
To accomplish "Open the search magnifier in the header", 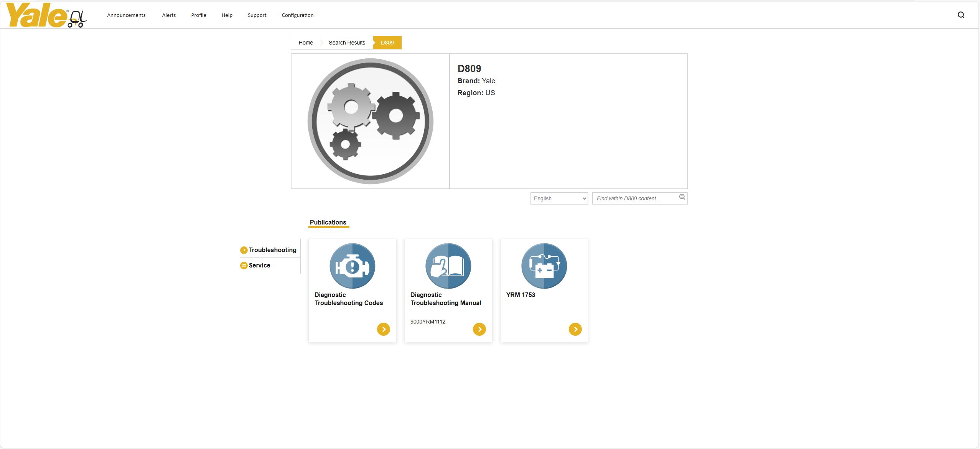I will (961, 15).
